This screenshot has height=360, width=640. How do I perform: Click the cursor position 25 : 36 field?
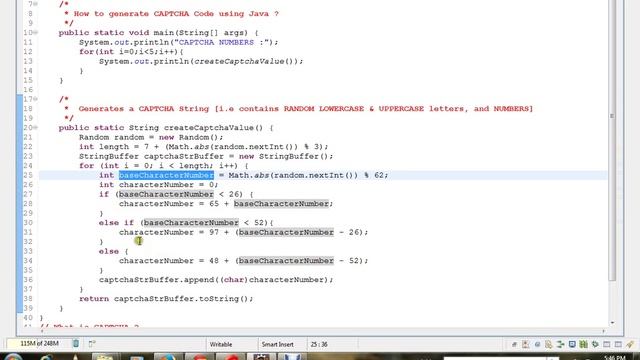(319, 344)
